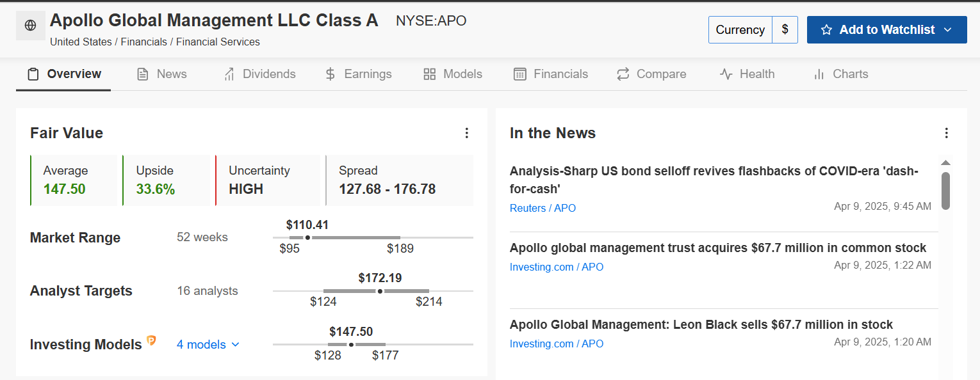Click the $124 analyst target low

[323, 301]
